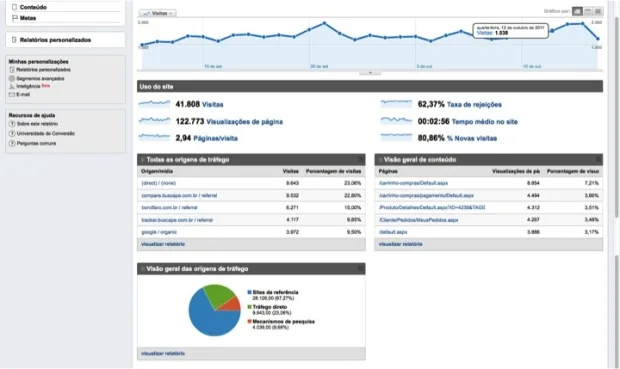The width and height of the screenshot is (620, 369).
Task: Click the Segmentos avançados icon
Action: 12,78
